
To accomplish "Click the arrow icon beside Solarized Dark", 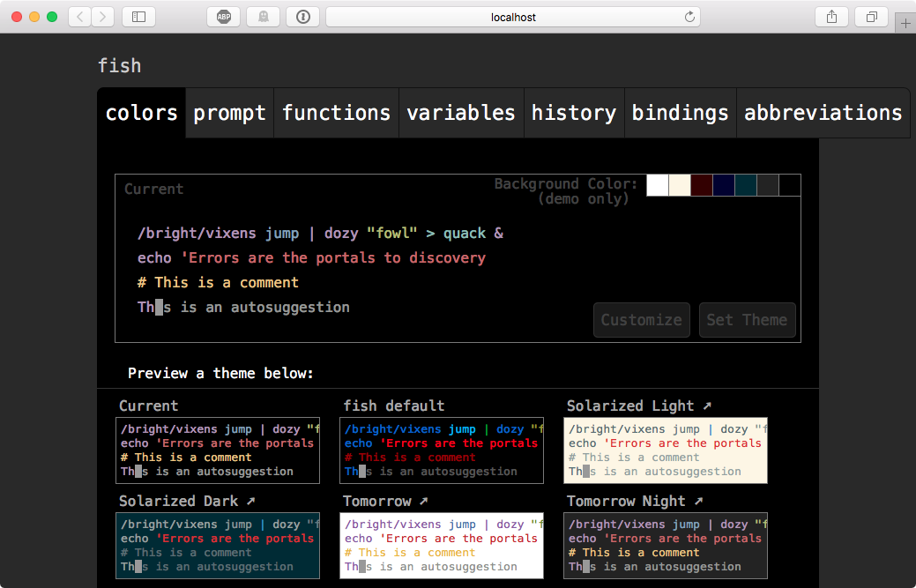I will (x=249, y=501).
